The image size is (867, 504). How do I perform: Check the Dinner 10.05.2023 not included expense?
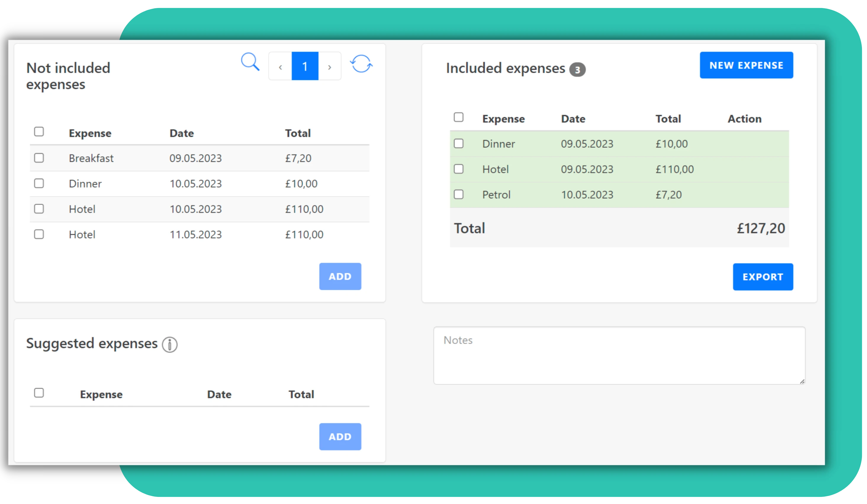coord(39,183)
